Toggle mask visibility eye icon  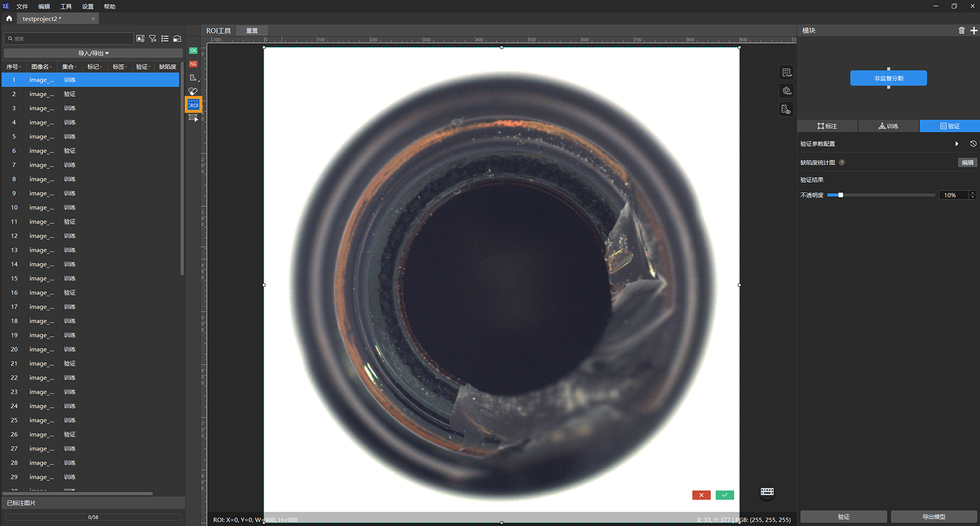pos(786,110)
